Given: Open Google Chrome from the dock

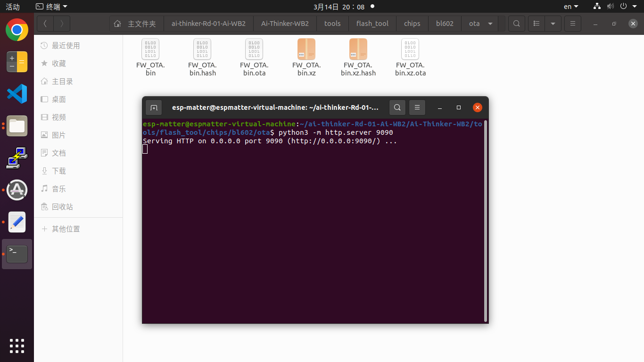Looking at the screenshot, I should coord(17,30).
